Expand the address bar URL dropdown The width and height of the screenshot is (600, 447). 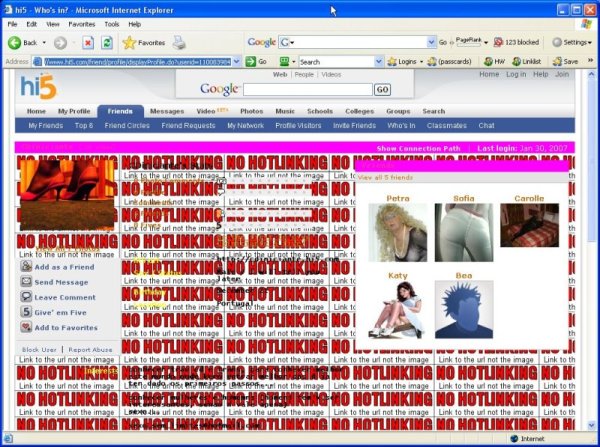(238, 61)
